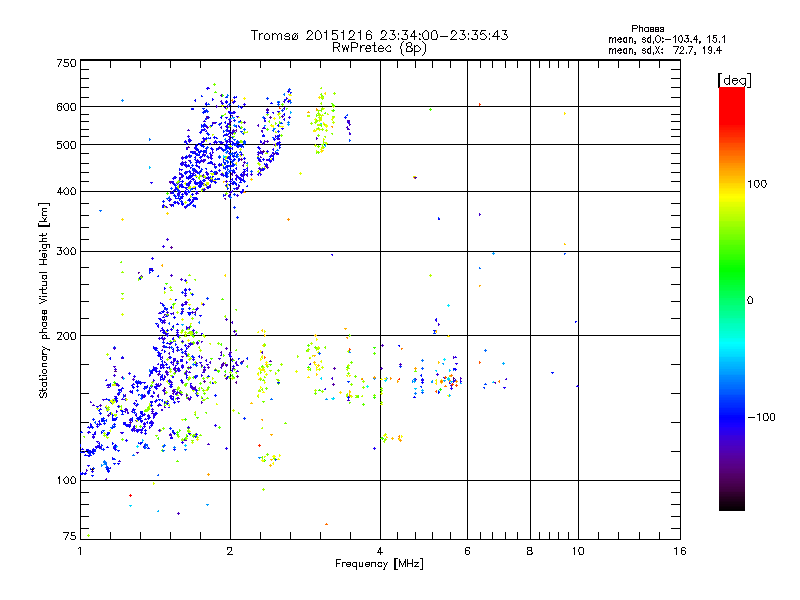The width and height of the screenshot is (800, 600).
Task: Click y-axis tick label "500"
Action: [66, 145]
